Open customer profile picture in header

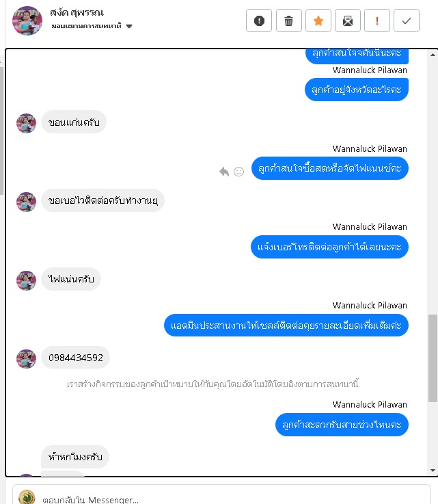[x=27, y=21]
